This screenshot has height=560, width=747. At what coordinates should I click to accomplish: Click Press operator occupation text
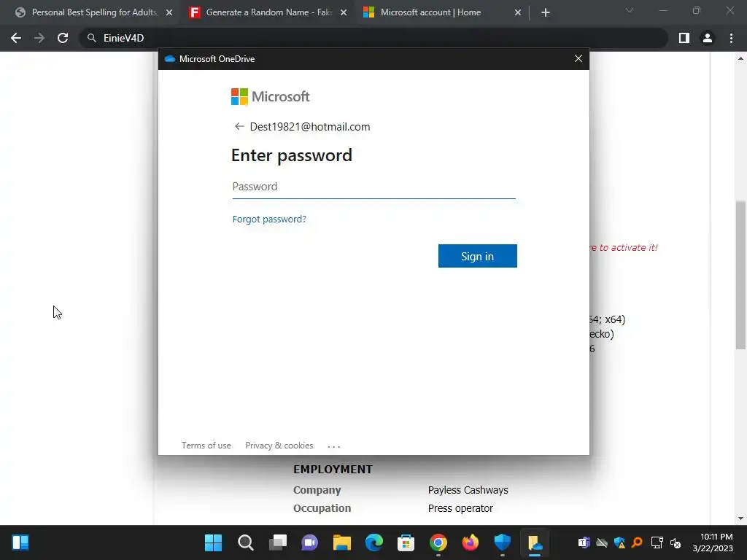point(460,508)
